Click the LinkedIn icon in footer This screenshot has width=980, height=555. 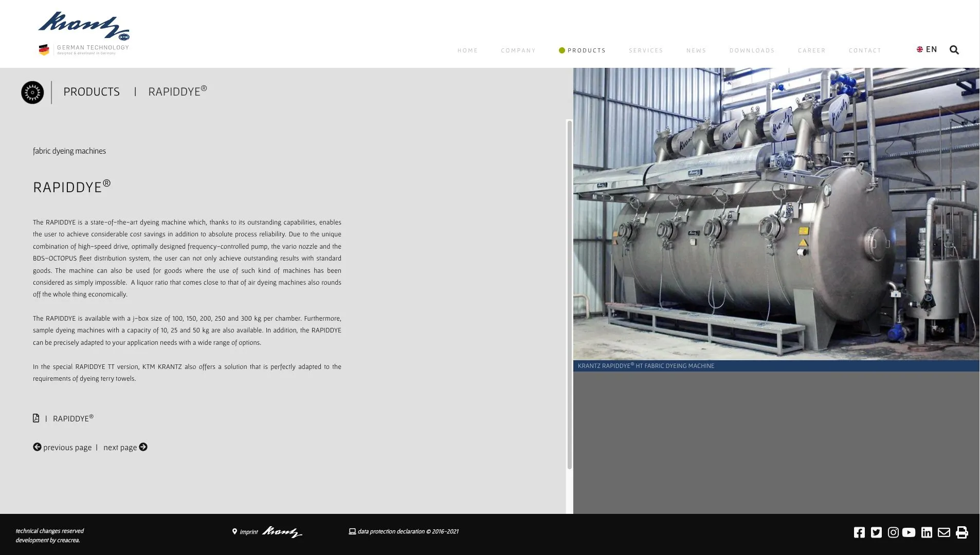pyautogui.click(x=927, y=532)
